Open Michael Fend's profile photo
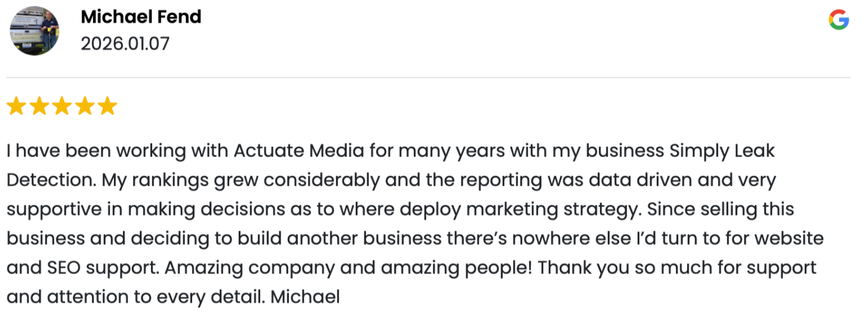The image size is (868, 328). (x=35, y=31)
